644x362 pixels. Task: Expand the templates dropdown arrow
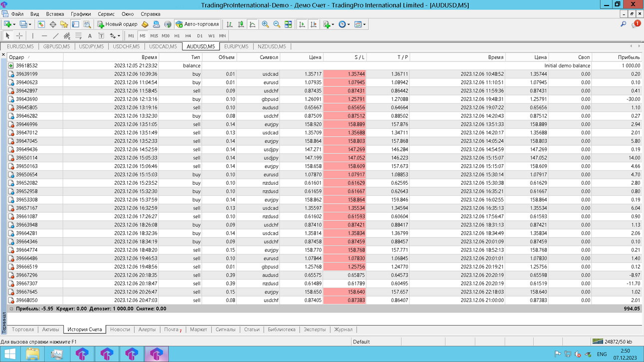364,24
